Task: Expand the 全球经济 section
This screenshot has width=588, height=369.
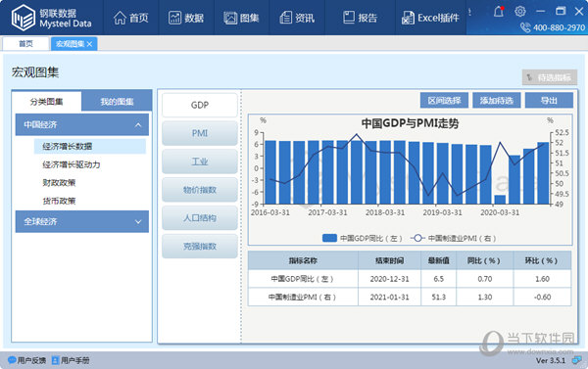Action: point(82,221)
